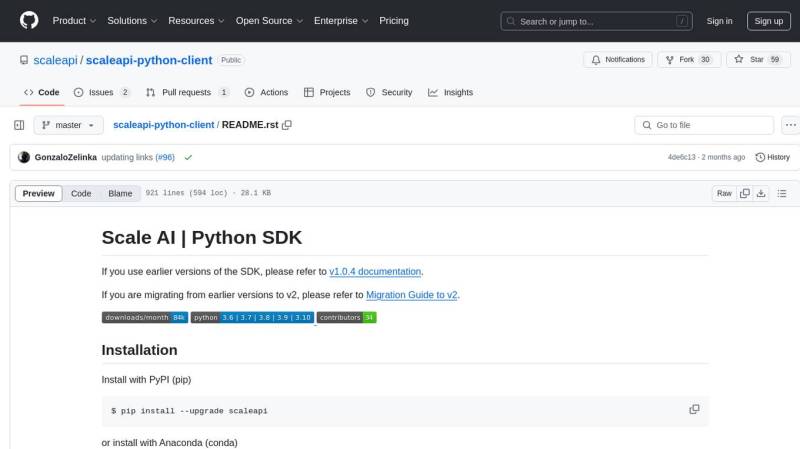800x449 pixels.
Task: Copy the pip install command
Action: (x=694, y=409)
